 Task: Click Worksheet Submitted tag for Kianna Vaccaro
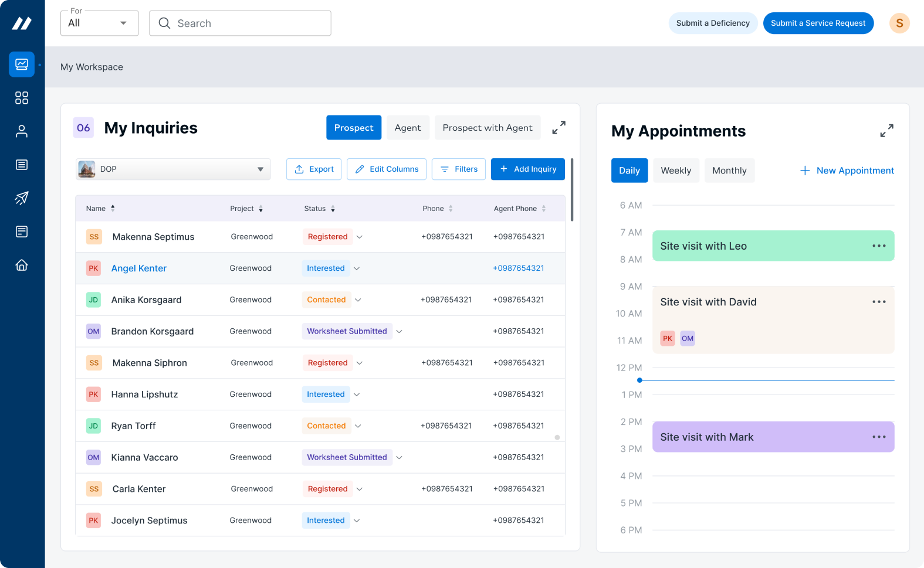(347, 457)
